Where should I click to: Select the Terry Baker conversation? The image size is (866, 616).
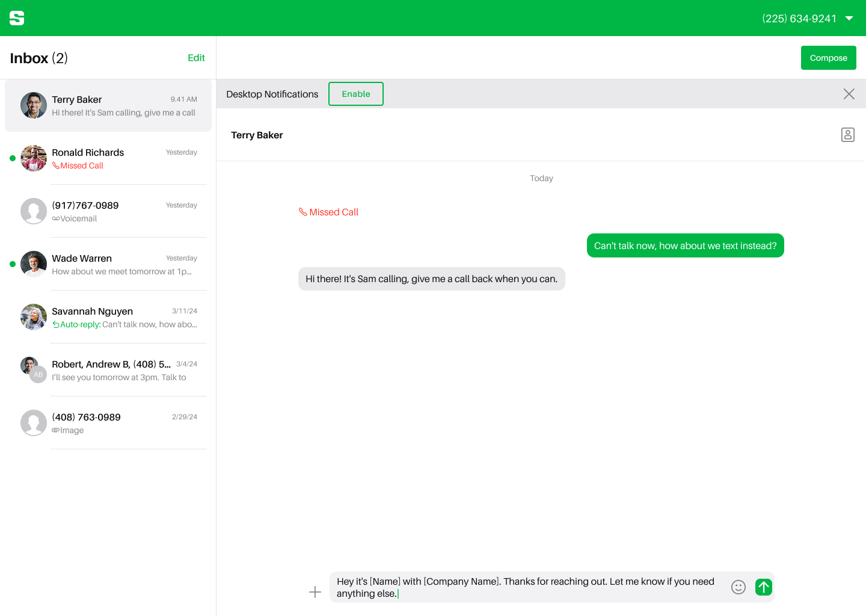tap(108, 105)
